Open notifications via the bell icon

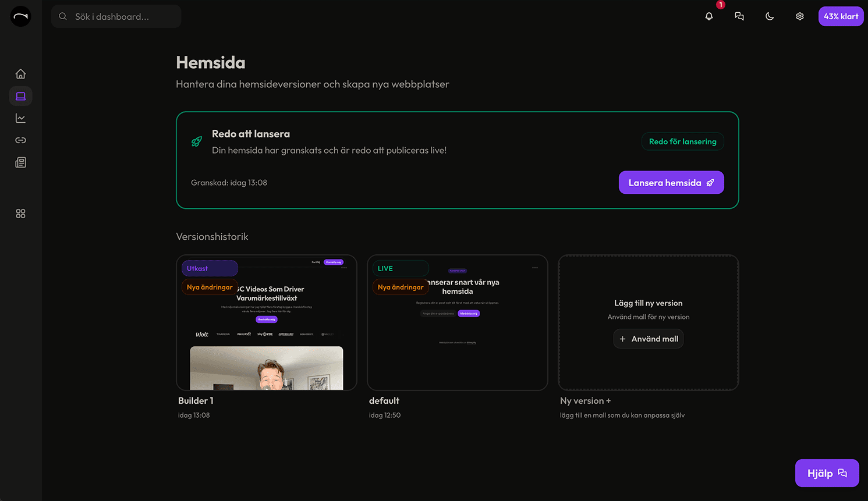click(x=709, y=16)
